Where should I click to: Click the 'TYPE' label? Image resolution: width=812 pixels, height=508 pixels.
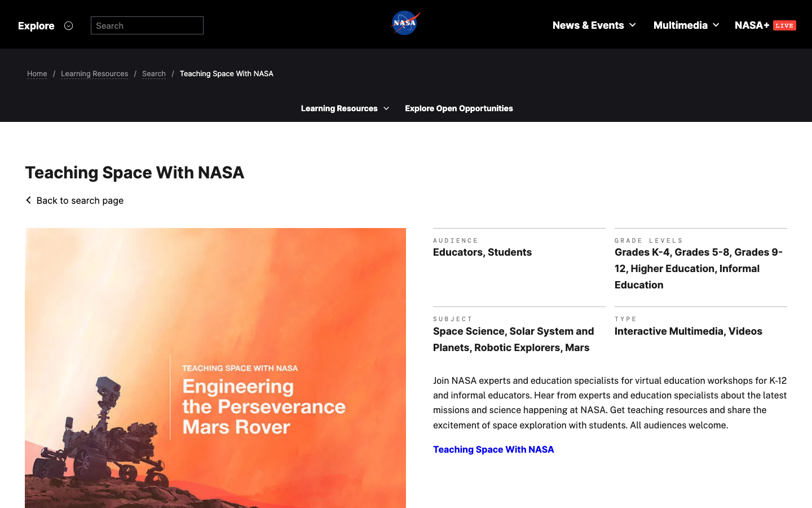(625, 319)
